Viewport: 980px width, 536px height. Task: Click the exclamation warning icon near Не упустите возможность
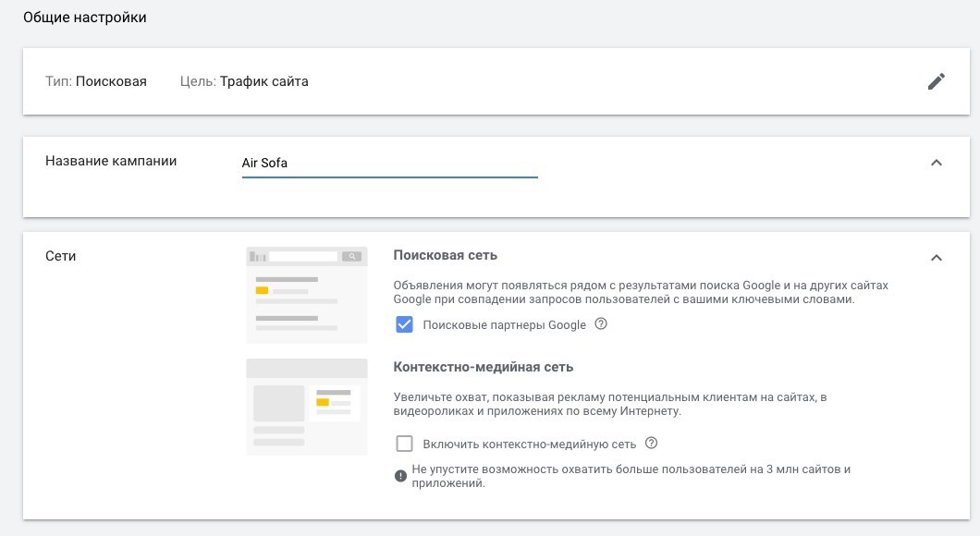coord(400,476)
